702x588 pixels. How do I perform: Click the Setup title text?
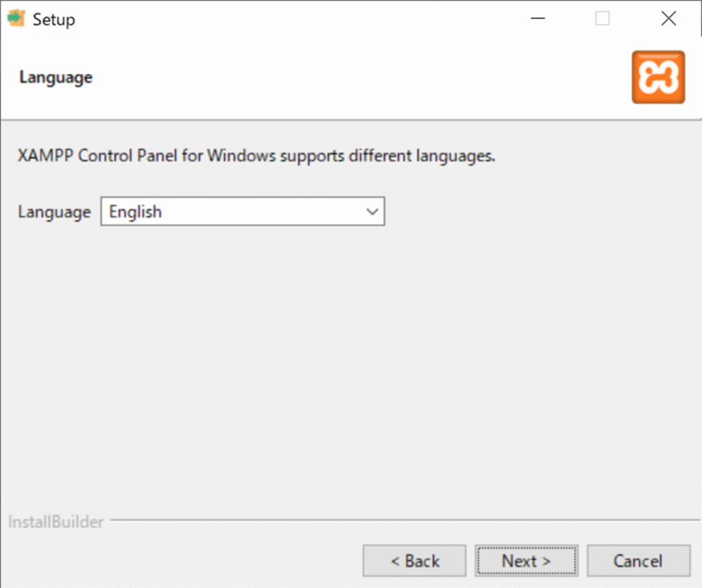(53, 19)
